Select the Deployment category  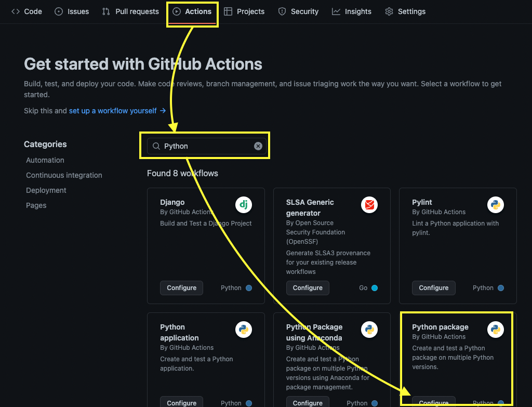click(46, 190)
